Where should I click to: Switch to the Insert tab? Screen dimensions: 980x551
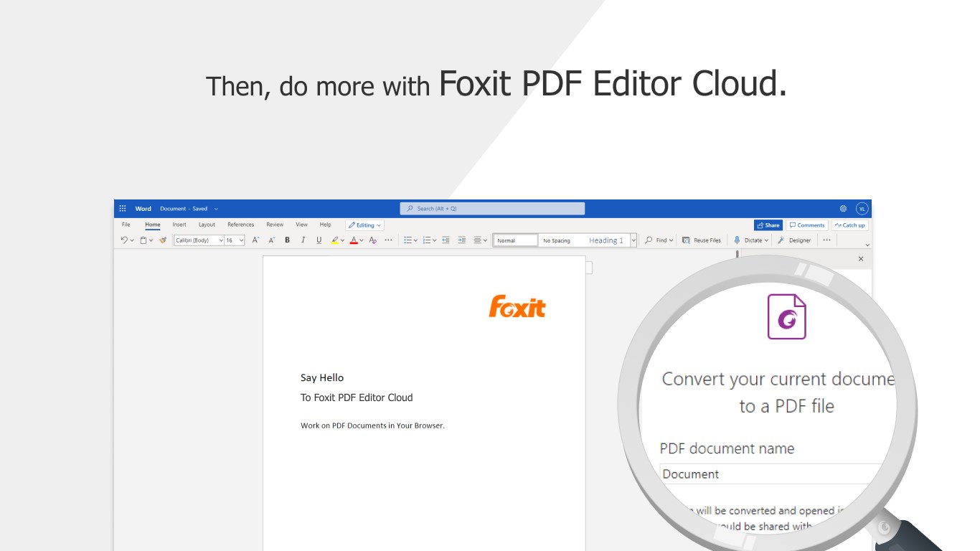[179, 225]
